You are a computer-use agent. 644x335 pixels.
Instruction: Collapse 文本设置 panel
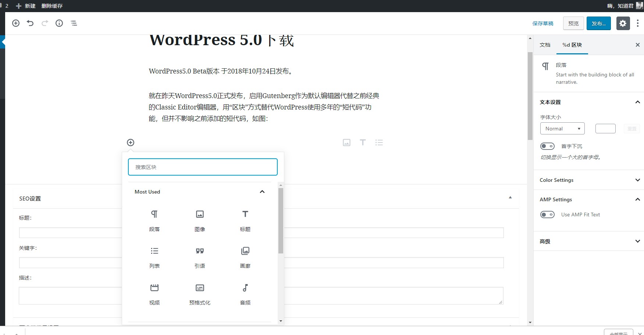[x=588, y=102]
